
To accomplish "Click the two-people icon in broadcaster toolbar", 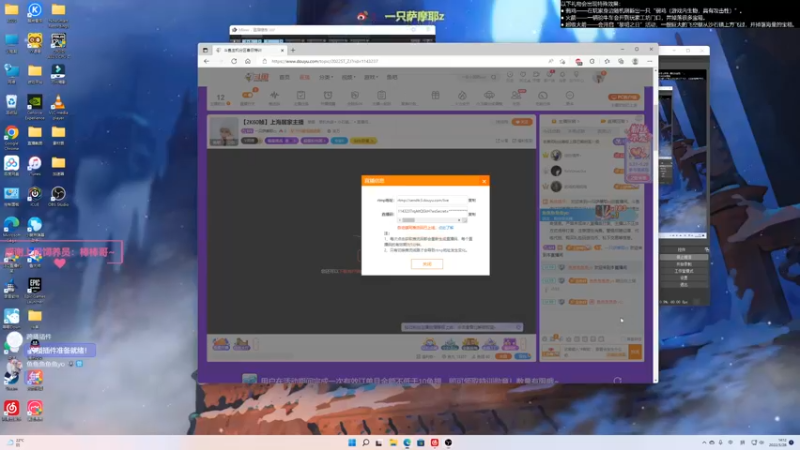I will tap(516, 95).
